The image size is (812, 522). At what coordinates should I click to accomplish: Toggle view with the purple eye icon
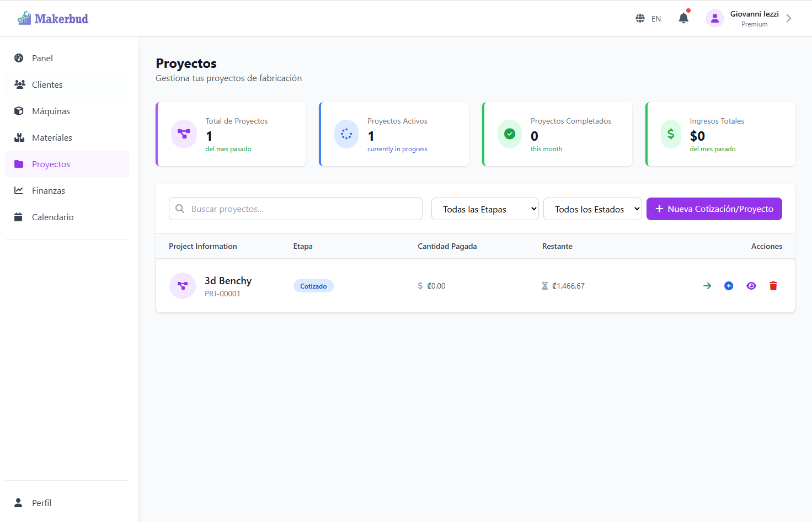click(x=751, y=286)
